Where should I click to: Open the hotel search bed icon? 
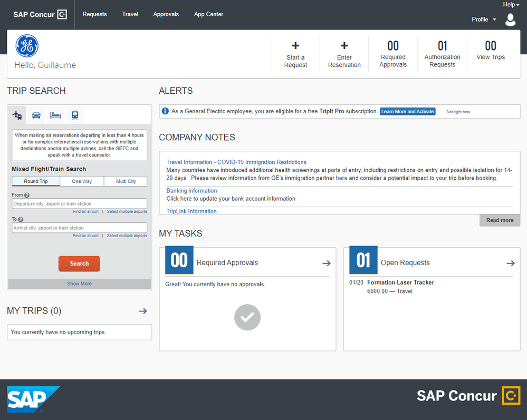click(55, 115)
